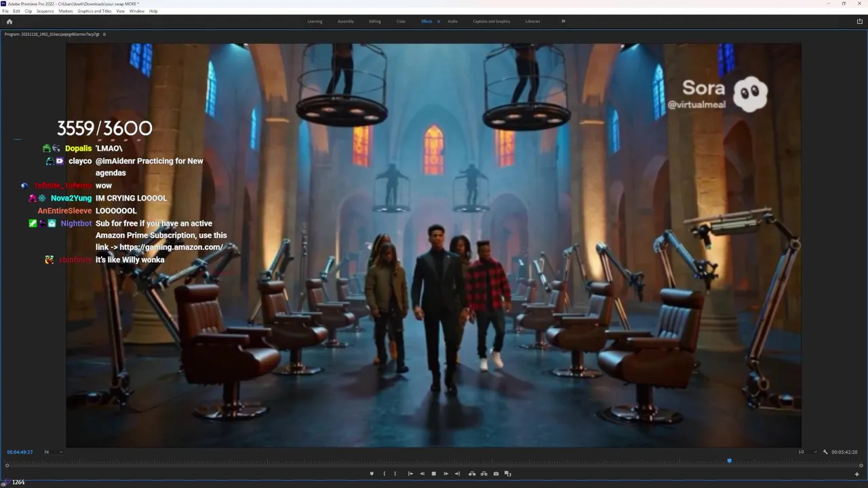Click the video frame in the Program monitor
Screen dimensions: 868x488
tap(434, 244)
